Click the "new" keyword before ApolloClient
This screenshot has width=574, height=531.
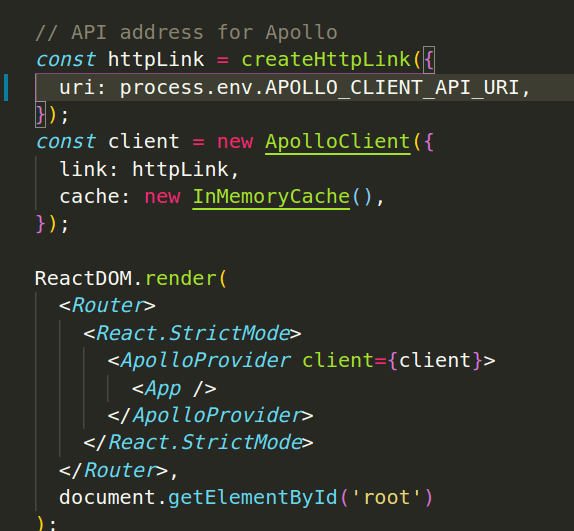pos(235,142)
